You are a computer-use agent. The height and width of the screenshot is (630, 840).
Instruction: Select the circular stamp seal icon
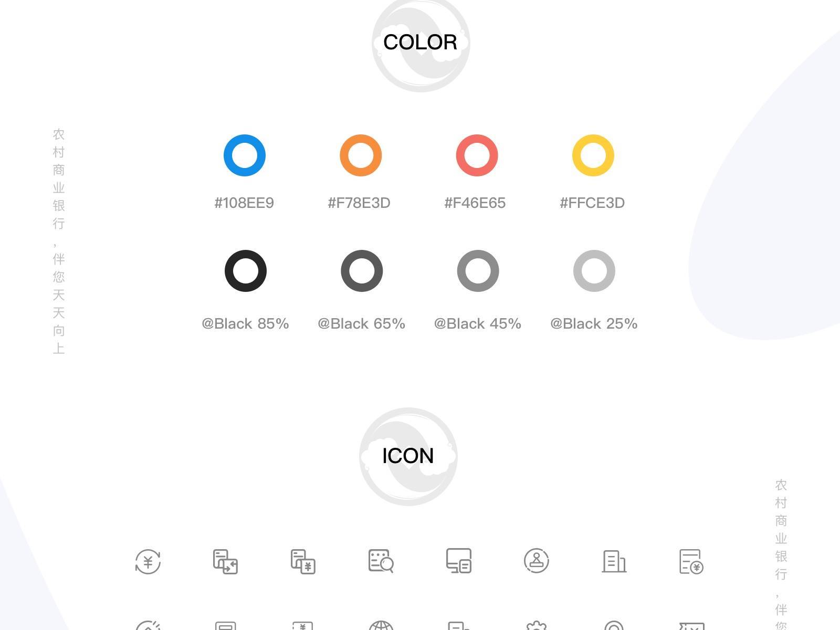click(536, 561)
